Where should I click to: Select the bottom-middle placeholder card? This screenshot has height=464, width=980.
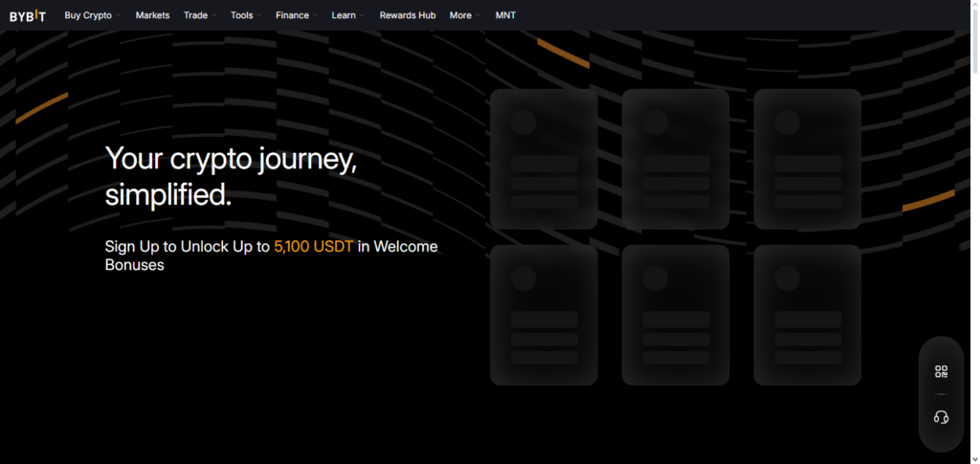(676, 315)
